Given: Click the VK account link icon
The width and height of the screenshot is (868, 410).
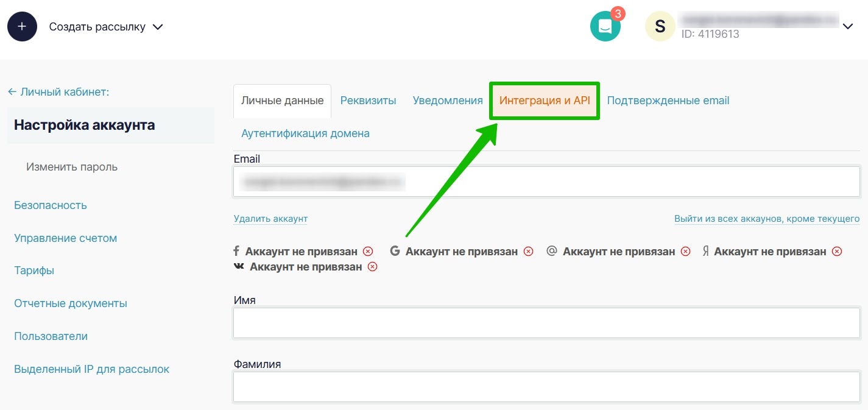Looking at the screenshot, I should coord(239,267).
